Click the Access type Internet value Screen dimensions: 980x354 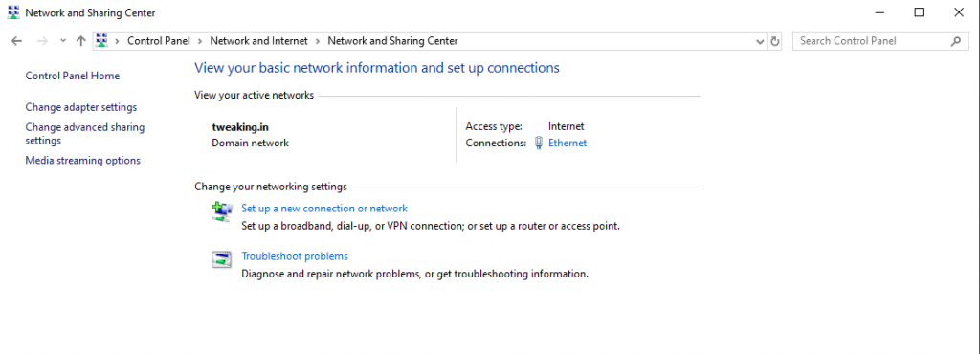[x=567, y=126]
